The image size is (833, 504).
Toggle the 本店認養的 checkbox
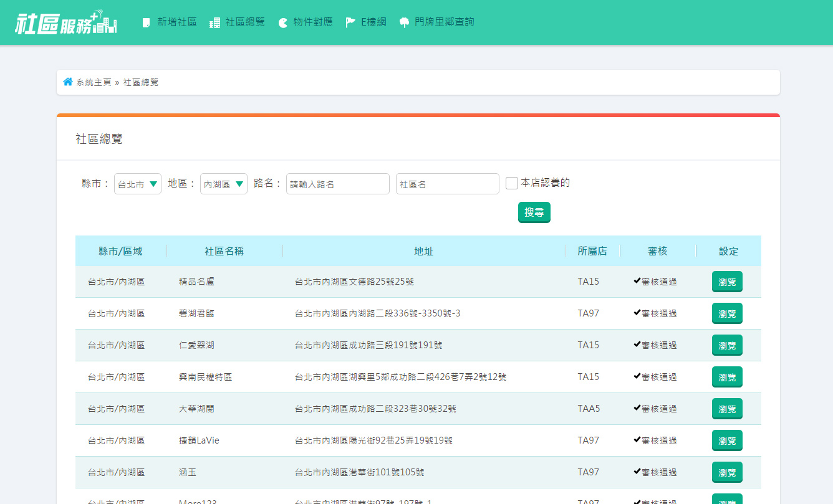(x=512, y=183)
